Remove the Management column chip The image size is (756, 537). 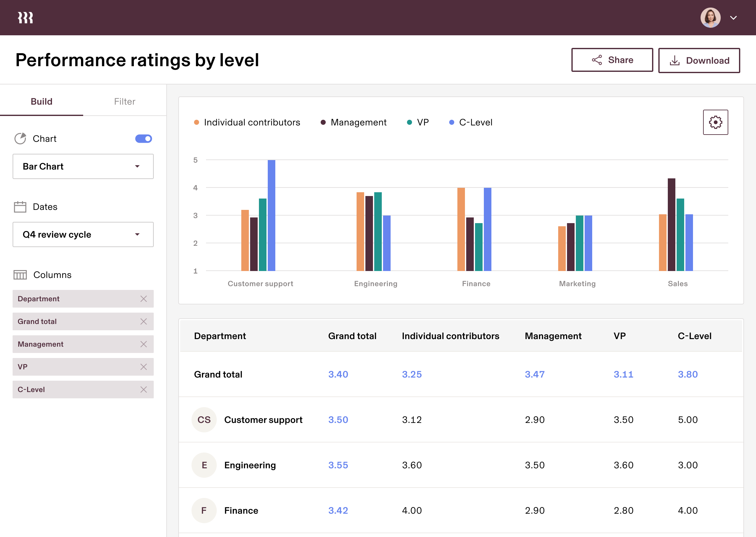click(143, 344)
